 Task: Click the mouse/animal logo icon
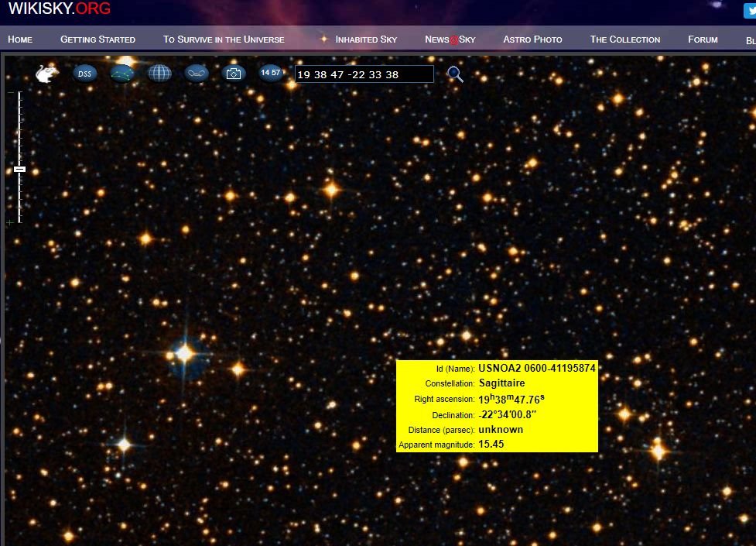(x=46, y=74)
